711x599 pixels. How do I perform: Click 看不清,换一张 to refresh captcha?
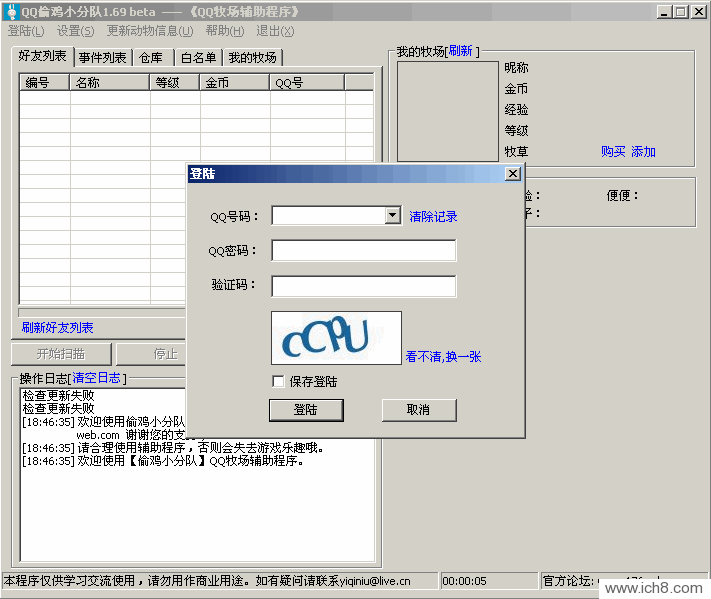[x=443, y=356]
